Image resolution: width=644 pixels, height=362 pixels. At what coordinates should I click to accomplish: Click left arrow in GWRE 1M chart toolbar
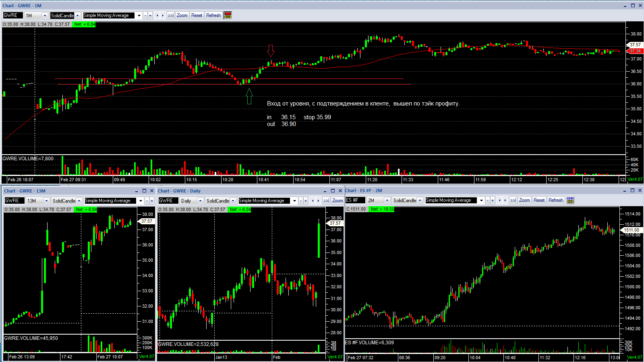point(157,15)
